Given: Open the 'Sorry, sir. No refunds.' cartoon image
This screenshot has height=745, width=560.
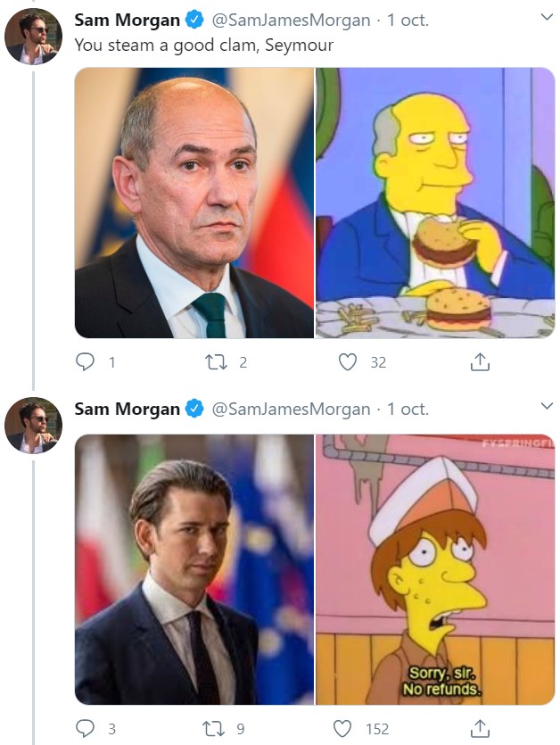Looking at the screenshot, I should pos(435,569).
